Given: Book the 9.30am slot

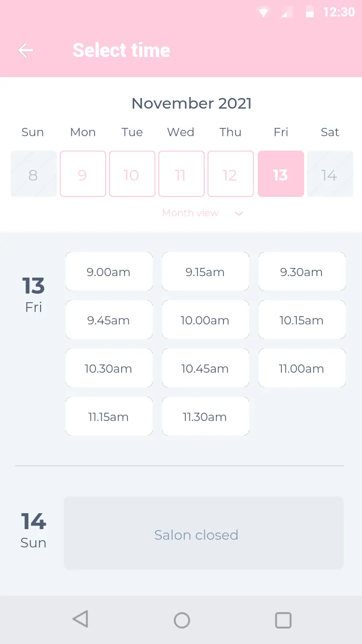Looking at the screenshot, I should [302, 271].
